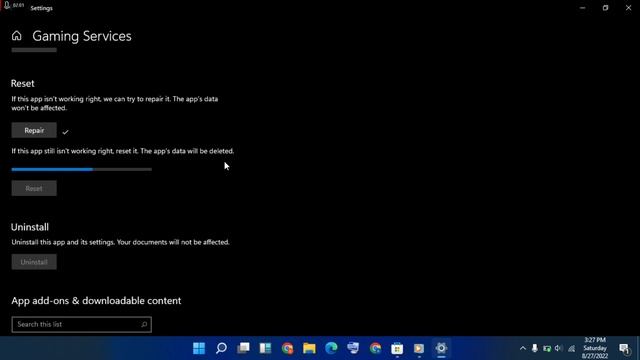This screenshot has width=640, height=360.
Task: Click the Uninstall button
Action: (x=34, y=262)
